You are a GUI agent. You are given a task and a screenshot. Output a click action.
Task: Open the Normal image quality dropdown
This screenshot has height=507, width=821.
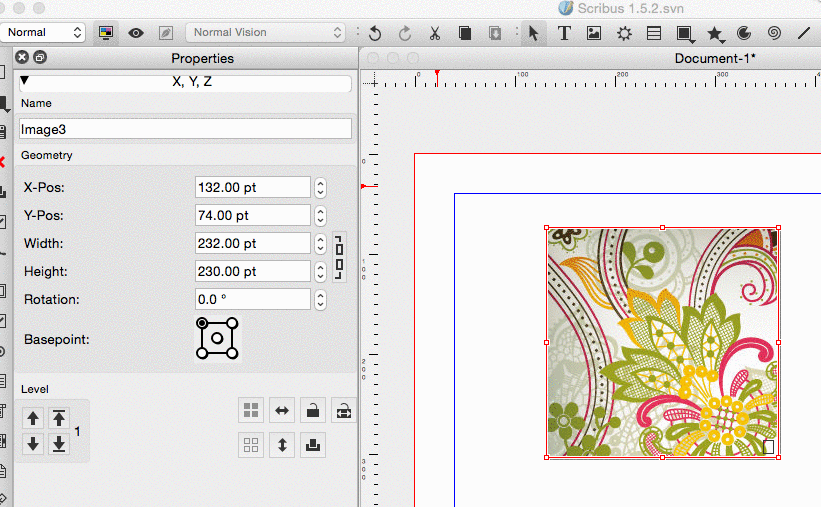[44, 32]
